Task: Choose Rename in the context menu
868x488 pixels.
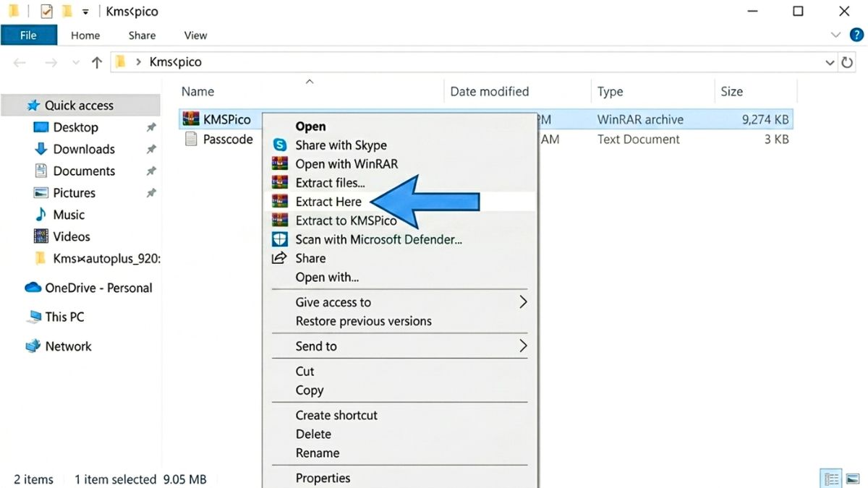Action: (317, 453)
